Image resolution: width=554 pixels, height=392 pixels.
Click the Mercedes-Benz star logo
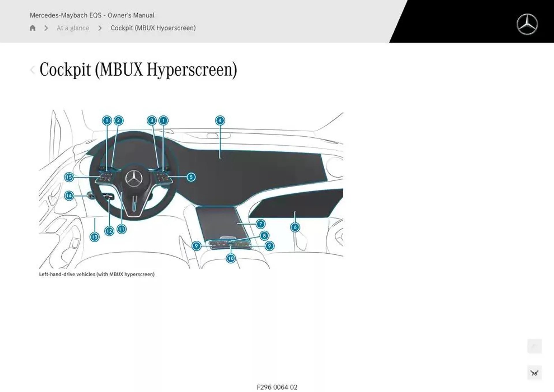pos(527,24)
